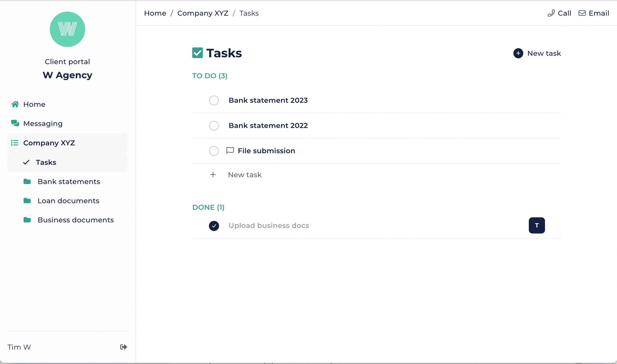Complete the File submission task checkbox

[x=214, y=151]
